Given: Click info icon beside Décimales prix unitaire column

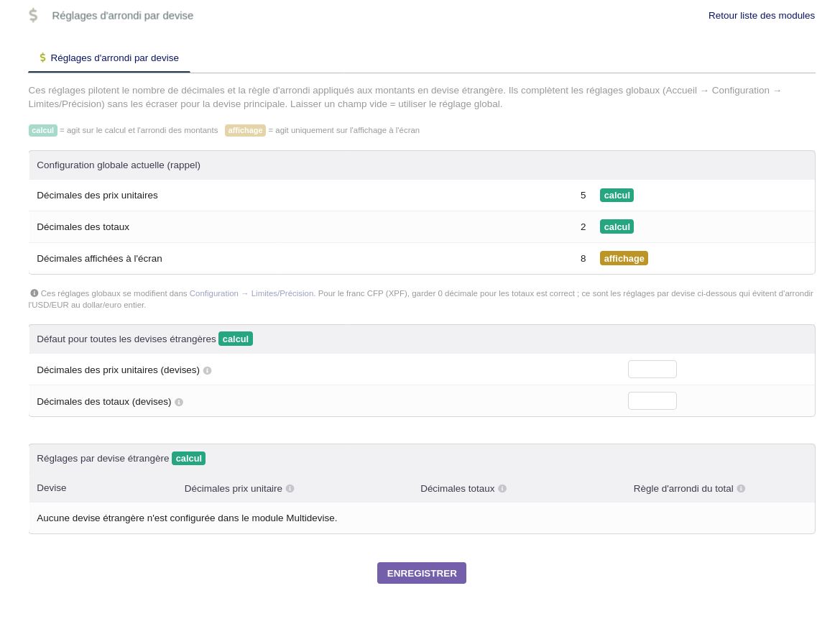Looking at the screenshot, I should coord(290,488).
